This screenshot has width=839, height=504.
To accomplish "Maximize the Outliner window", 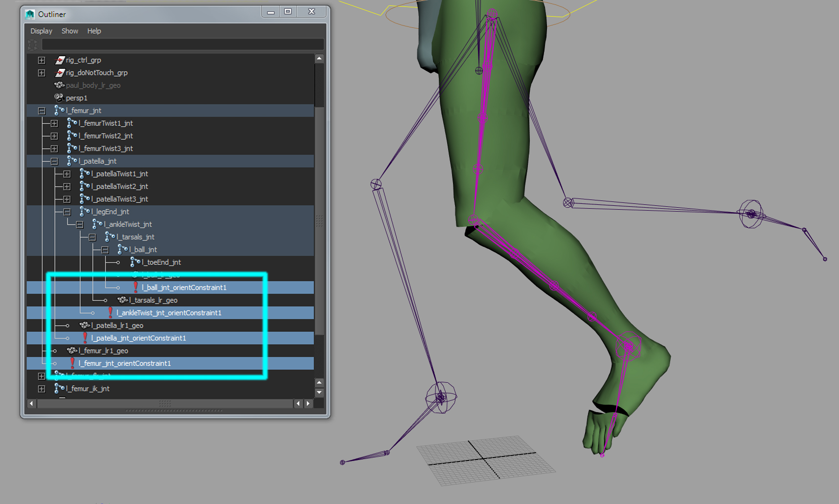I will click(x=288, y=12).
